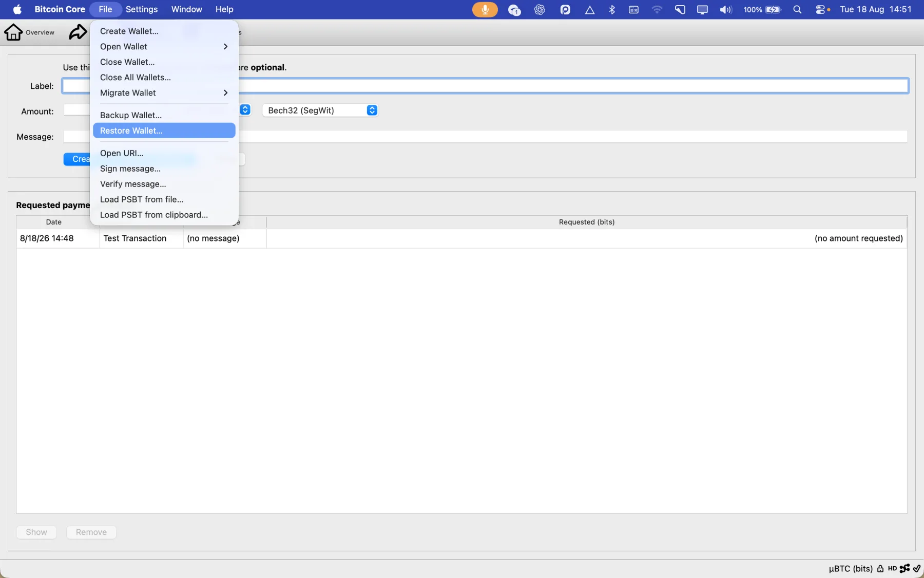Click the Bluetooth menu bar icon
This screenshot has height=578, width=924.
[612, 9]
